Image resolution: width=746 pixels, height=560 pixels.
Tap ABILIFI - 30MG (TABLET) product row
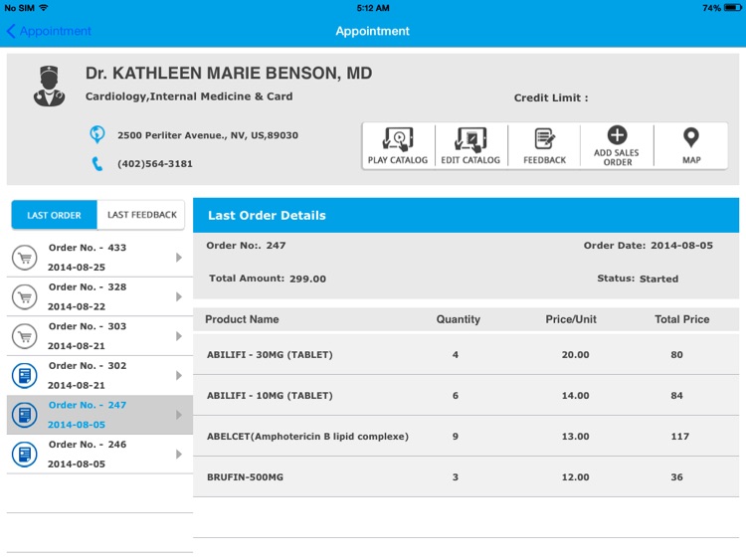coord(466,354)
